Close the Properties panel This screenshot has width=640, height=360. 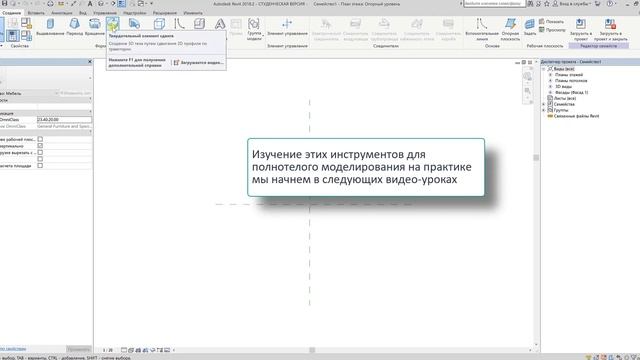click(90, 62)
